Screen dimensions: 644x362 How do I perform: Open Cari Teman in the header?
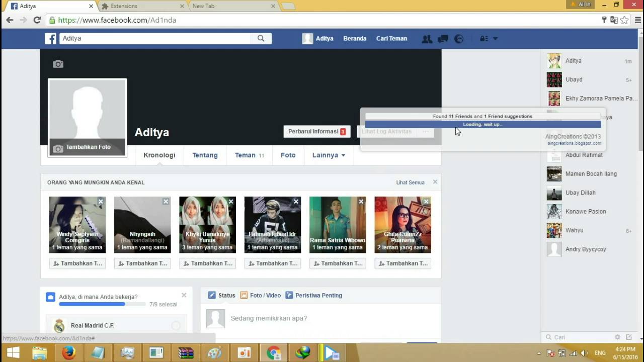pos(391,39)
